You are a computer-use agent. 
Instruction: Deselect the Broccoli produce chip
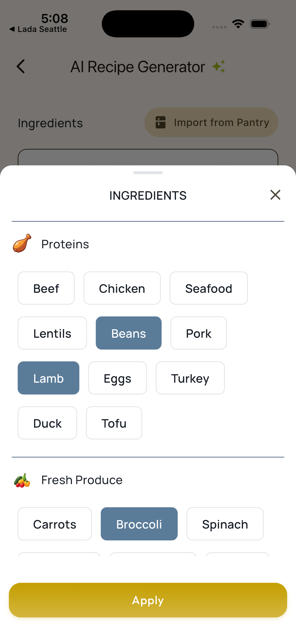[139, 524]
